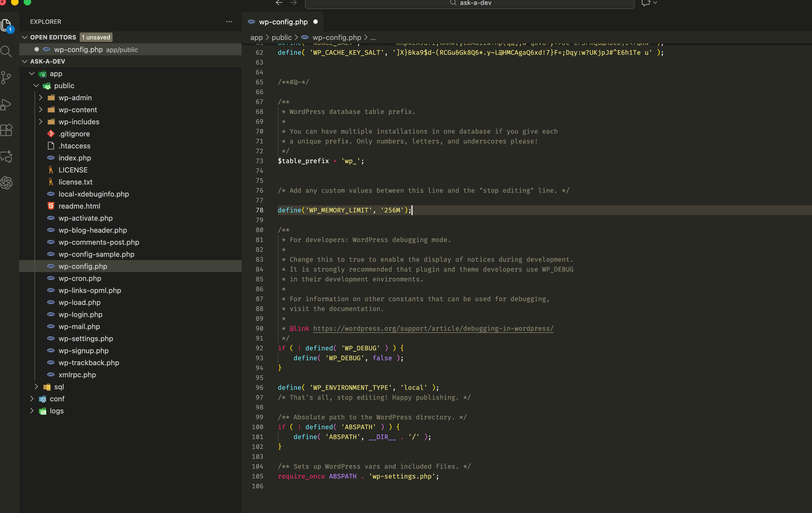The width and height of the screenshot is (812, 513).
Task: Open wp-settings.php in the file tree
Action: pos(86,338)
